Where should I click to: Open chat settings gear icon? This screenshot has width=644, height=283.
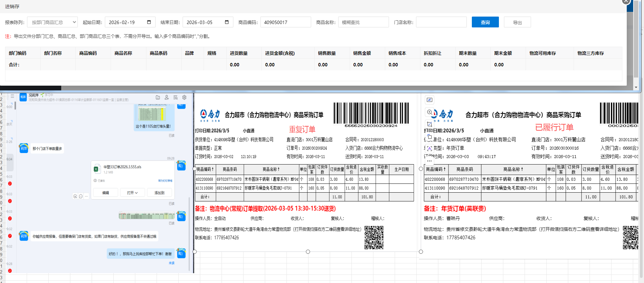coord(184,97)
